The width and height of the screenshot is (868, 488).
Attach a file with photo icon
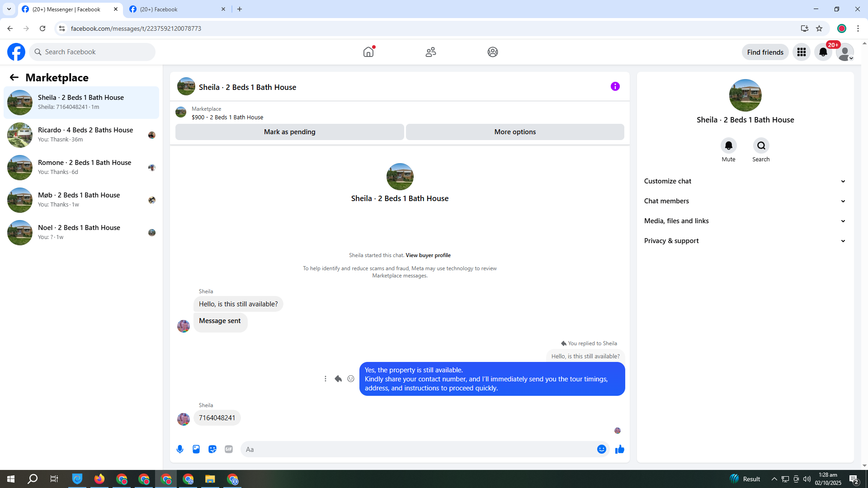point(196,449)
